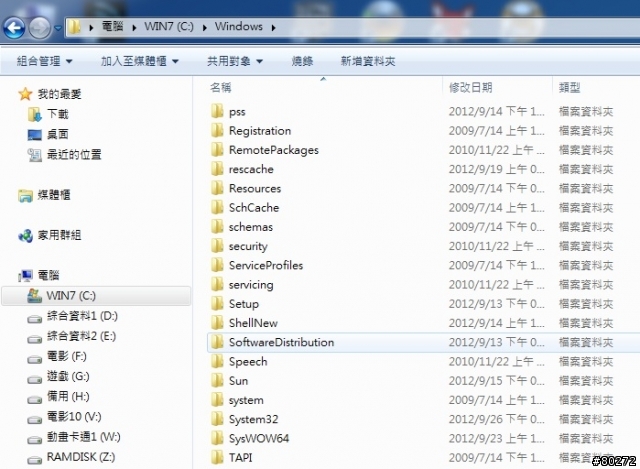The height and width of the screenshot is (469, 640).
Task: Select 電影 (F:) drive in sidebar
Action: [x=57, y=356]
